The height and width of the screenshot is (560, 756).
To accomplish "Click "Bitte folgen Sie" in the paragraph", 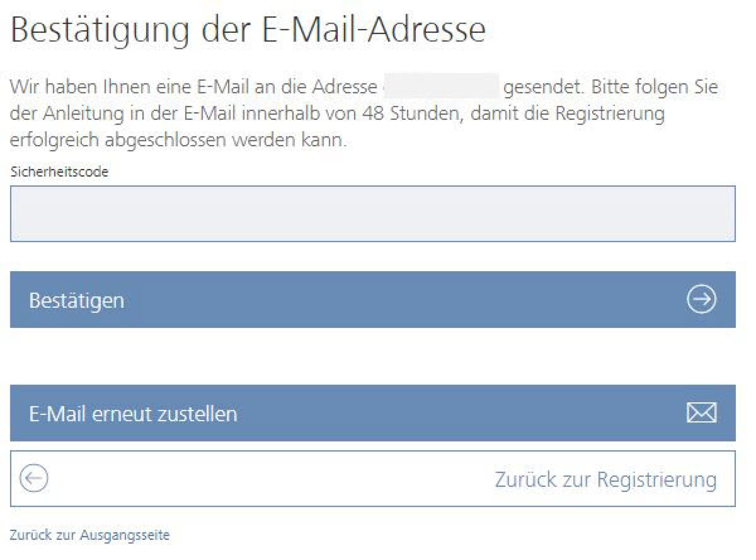I will coord(654,87).
